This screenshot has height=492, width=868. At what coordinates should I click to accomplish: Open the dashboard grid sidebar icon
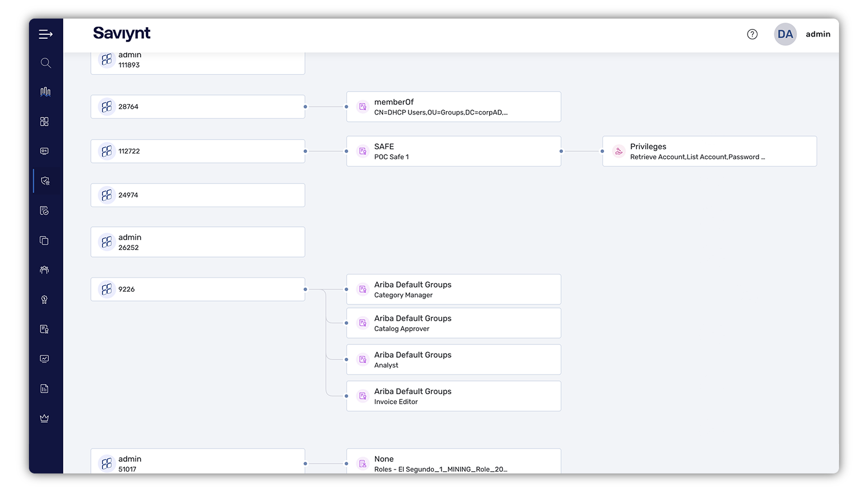click(x=45, y=122)
